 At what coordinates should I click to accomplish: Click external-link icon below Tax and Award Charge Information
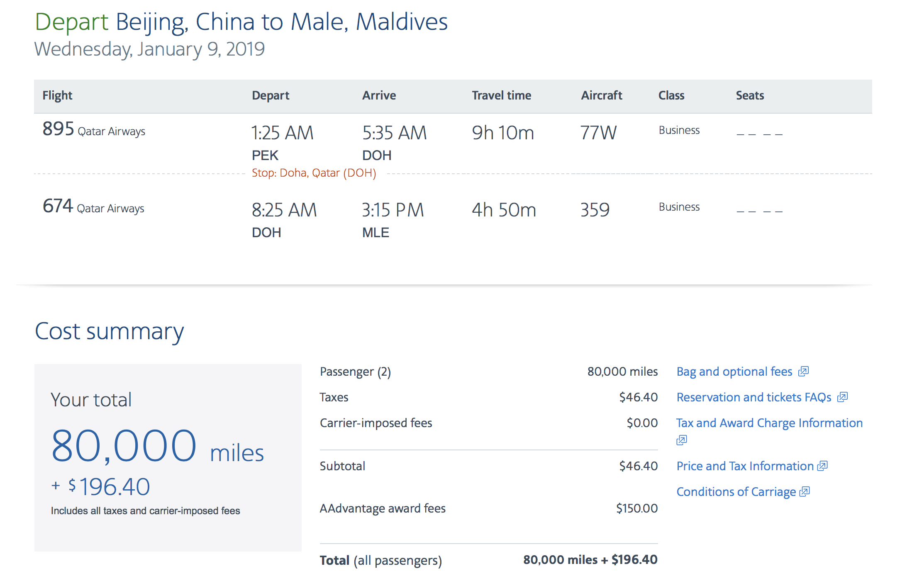(x=682, y=440)
